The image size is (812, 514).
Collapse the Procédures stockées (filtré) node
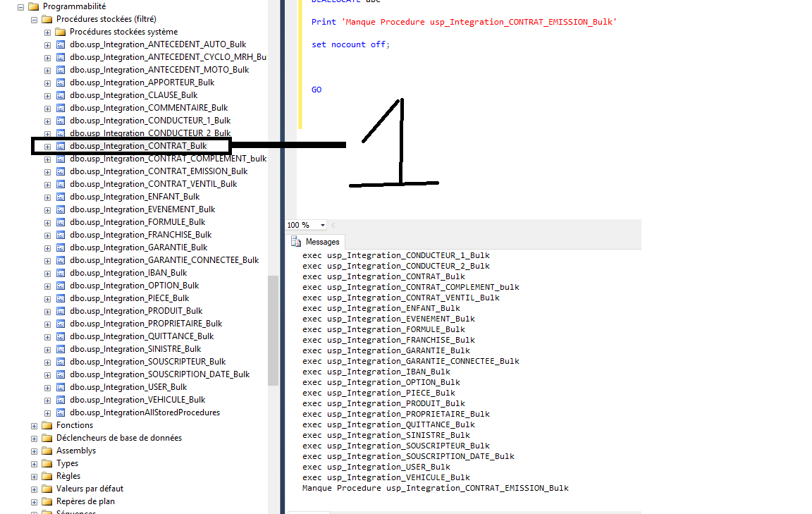34,20
